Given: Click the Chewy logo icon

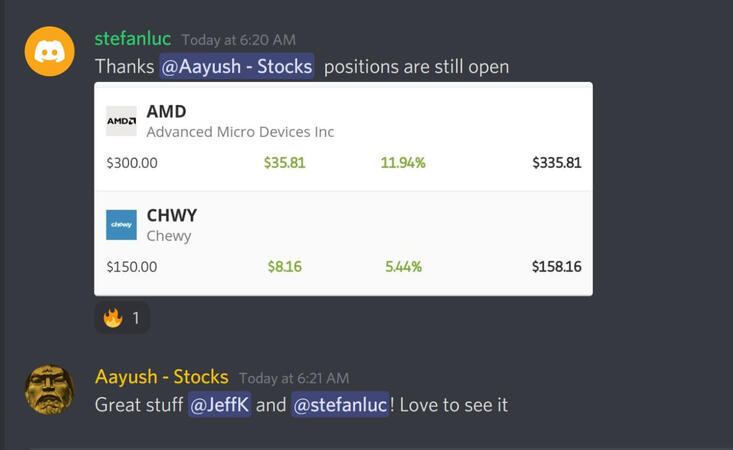Looking at the screenshot, I should coord(121,224).
